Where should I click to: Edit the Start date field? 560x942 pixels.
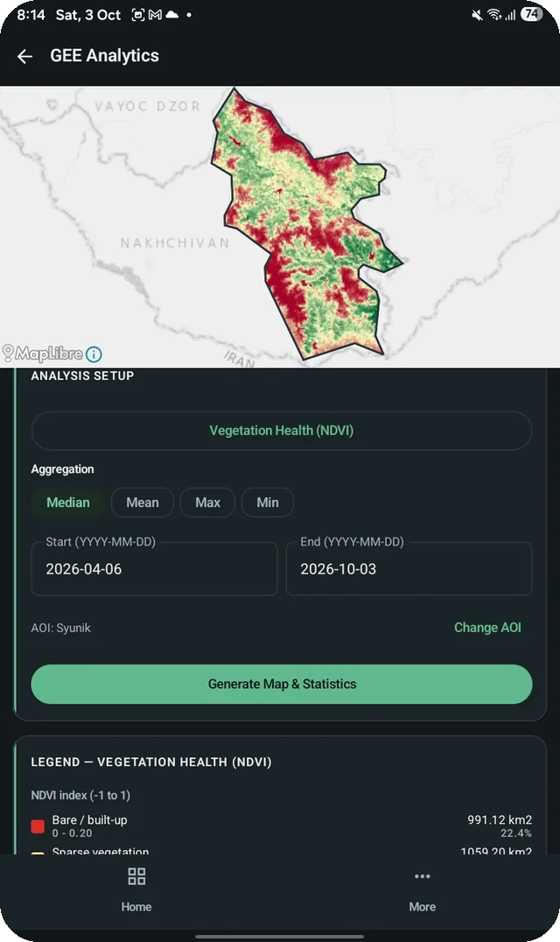(x=154, y=569)
